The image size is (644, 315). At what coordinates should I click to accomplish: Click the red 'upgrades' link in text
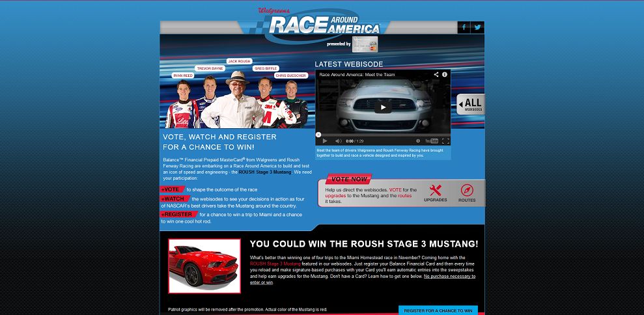tap(335, 196)
